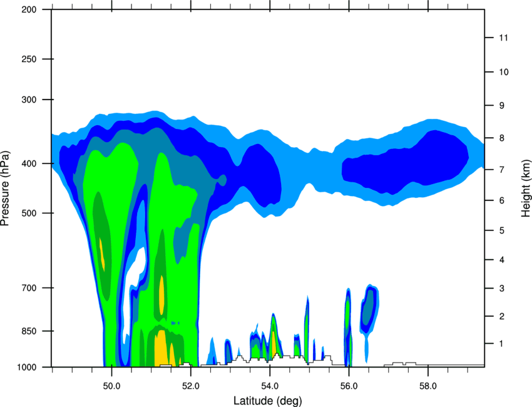Pick the 4 km height label
Image resolution: width=532 pixels, height=407 pixels.
click(502, 260)
